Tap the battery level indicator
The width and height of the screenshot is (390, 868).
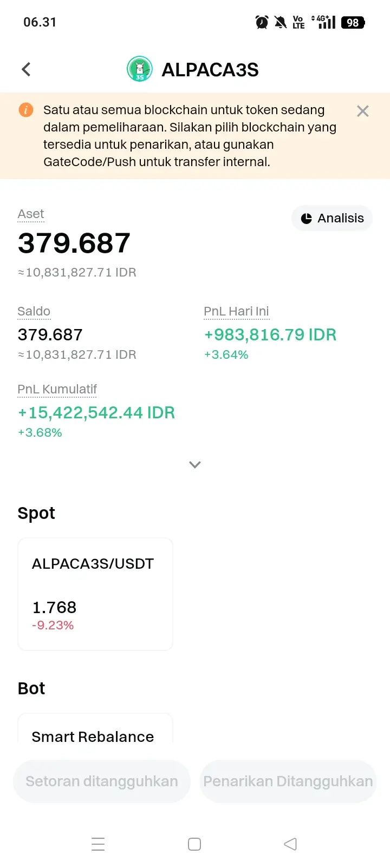coord(353,22)
